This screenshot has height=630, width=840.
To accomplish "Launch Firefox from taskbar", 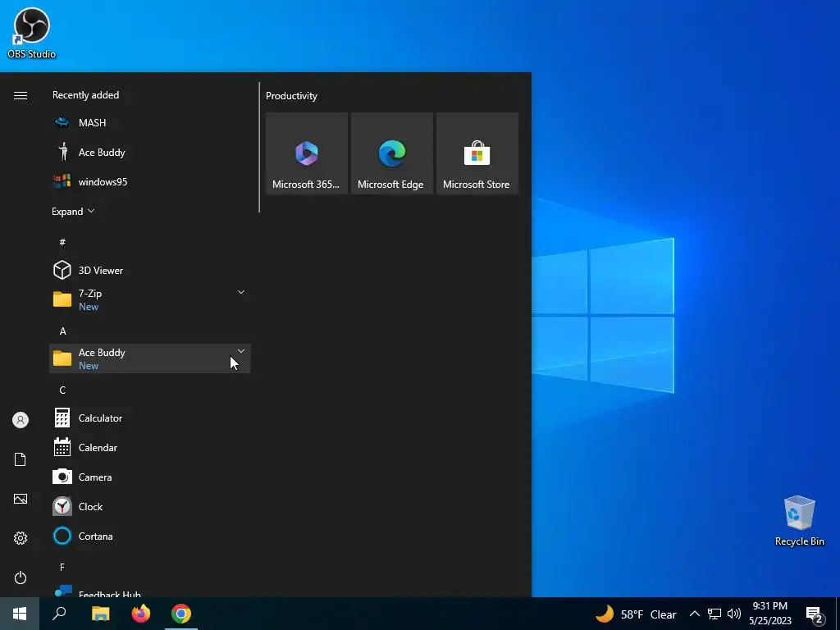I will coord(141,614).
